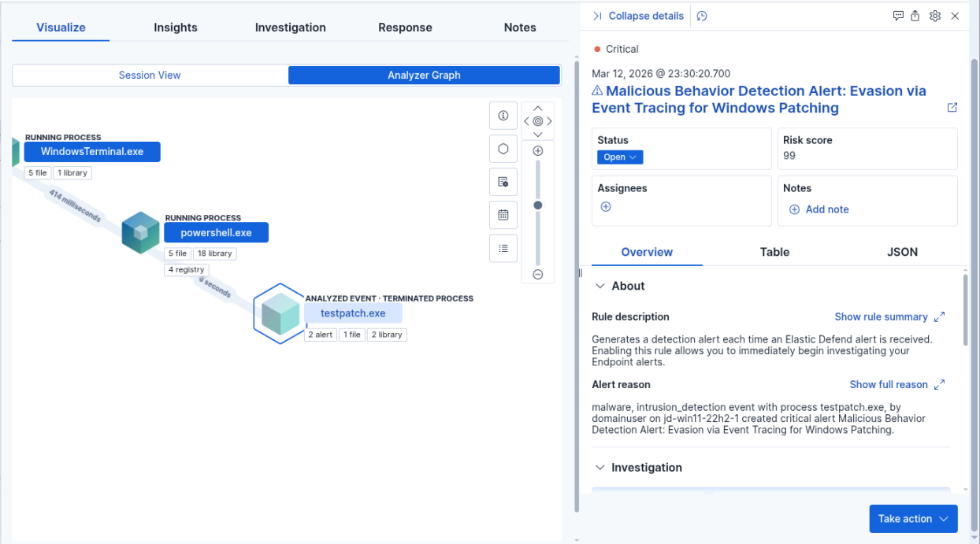Screen dimensions: 980x544
Task: Click the hexagon source filter icon
Action: pyautogui.click(x=503, y=149)
